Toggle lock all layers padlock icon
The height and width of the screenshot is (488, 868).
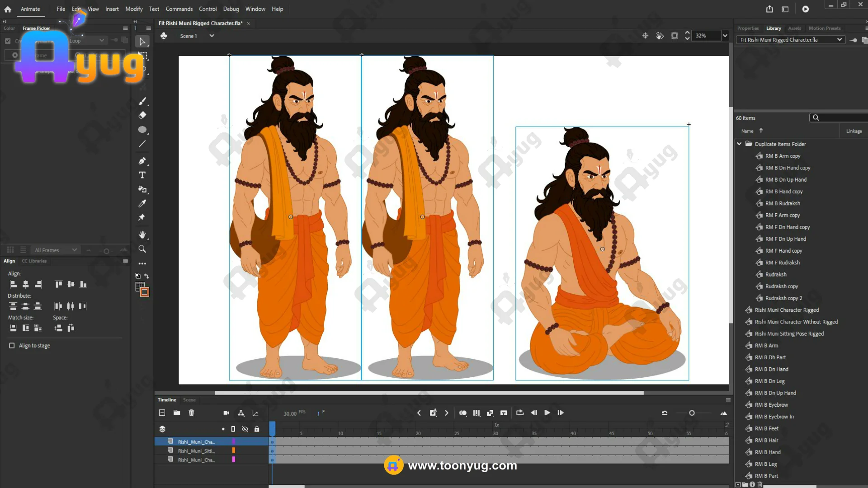[x=257, y=429]
